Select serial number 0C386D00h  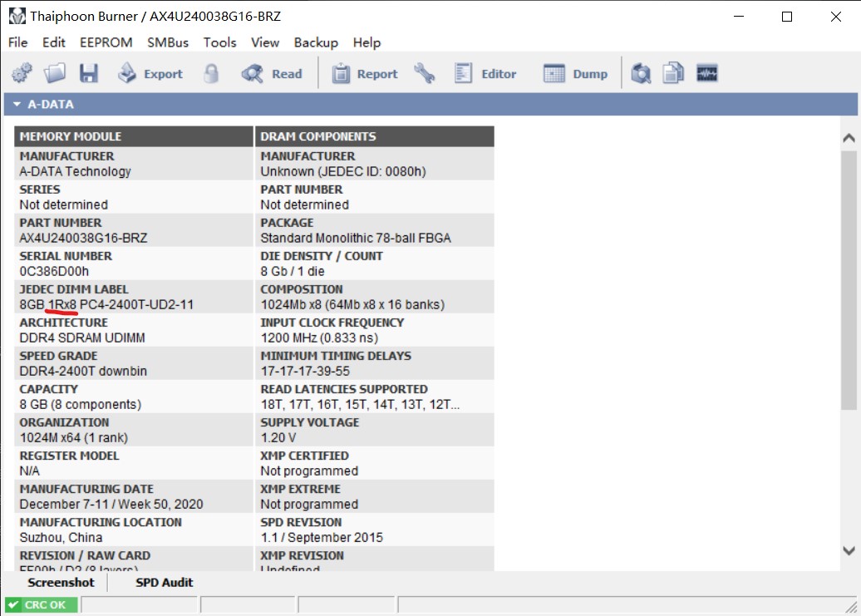(x=54, y=271)
